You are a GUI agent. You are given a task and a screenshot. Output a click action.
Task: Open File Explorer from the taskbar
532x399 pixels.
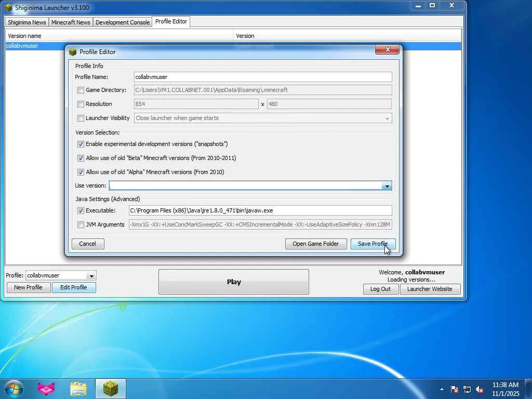(x=78, y=389)
